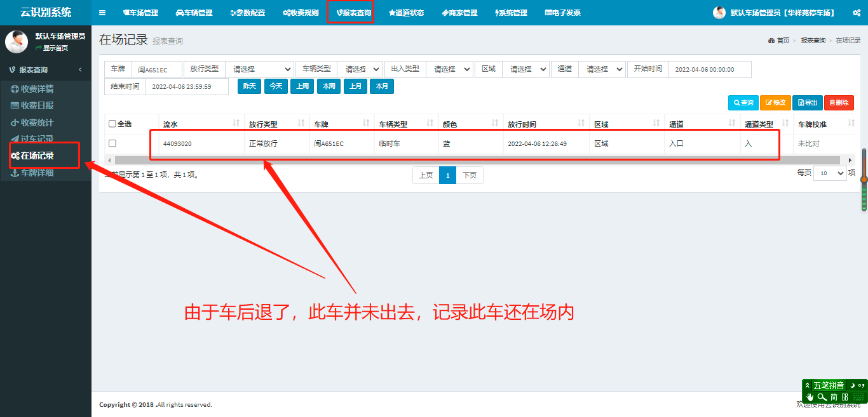The width and height of the screenshot is (868, 417).
Task: Toggle the hamburger sidebar menu icon
Action: coord(102,13)
